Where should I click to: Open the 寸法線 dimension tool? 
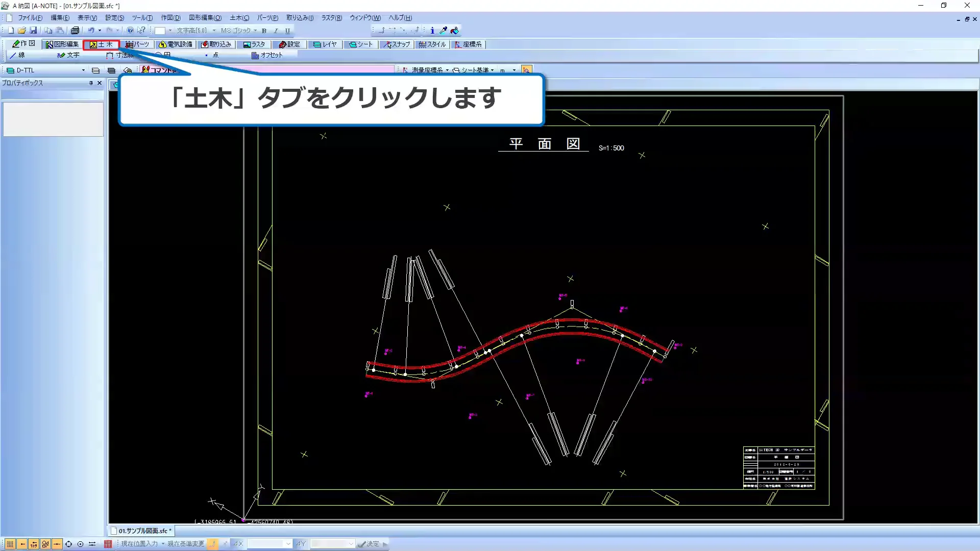[x=124, y=55]
